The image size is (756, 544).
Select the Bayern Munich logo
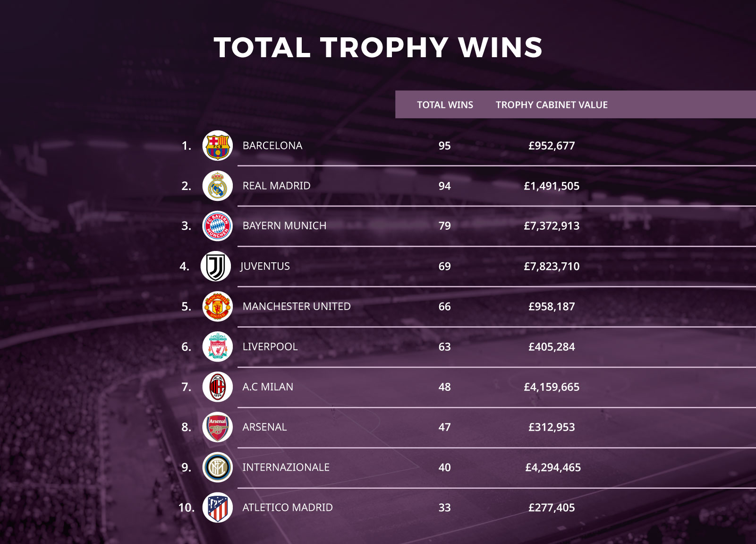coord(218,226)
